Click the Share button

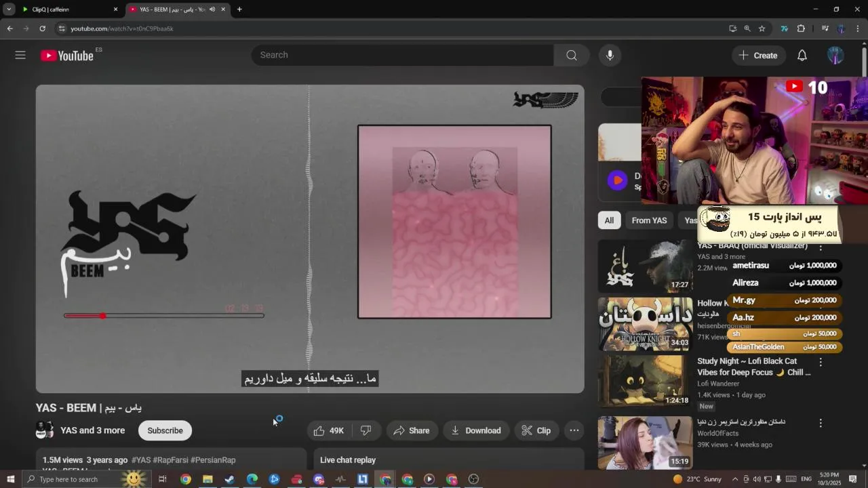[411, 430]
